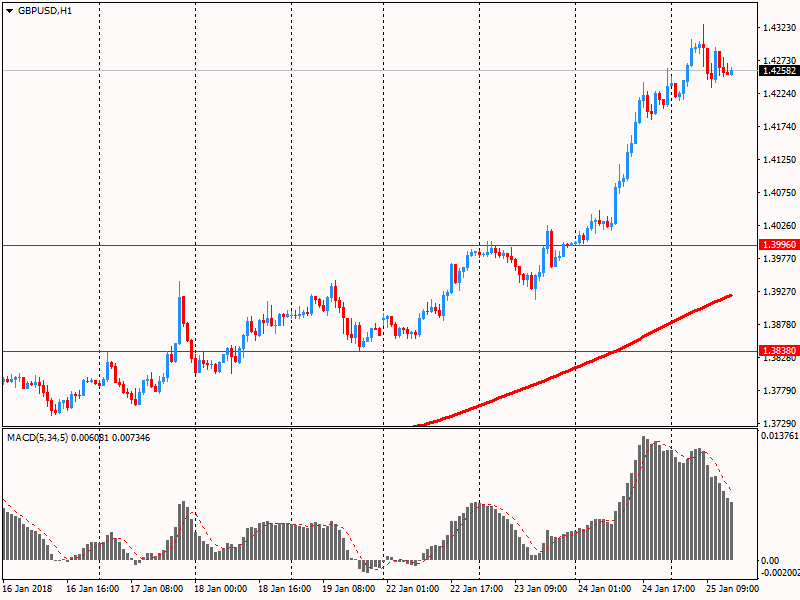Select price scale value 1.37290

click(779, 423)
